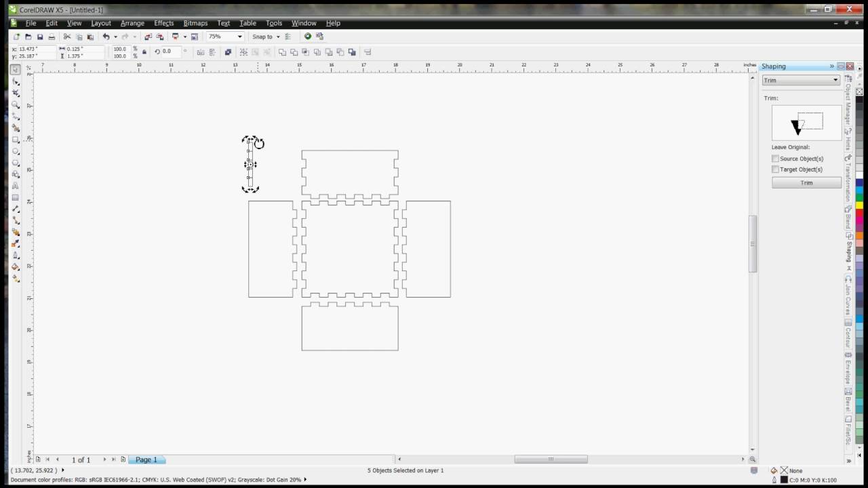Click the vertical scrollbar thumb
868x488 pixels.
click(x=752, y=244)
